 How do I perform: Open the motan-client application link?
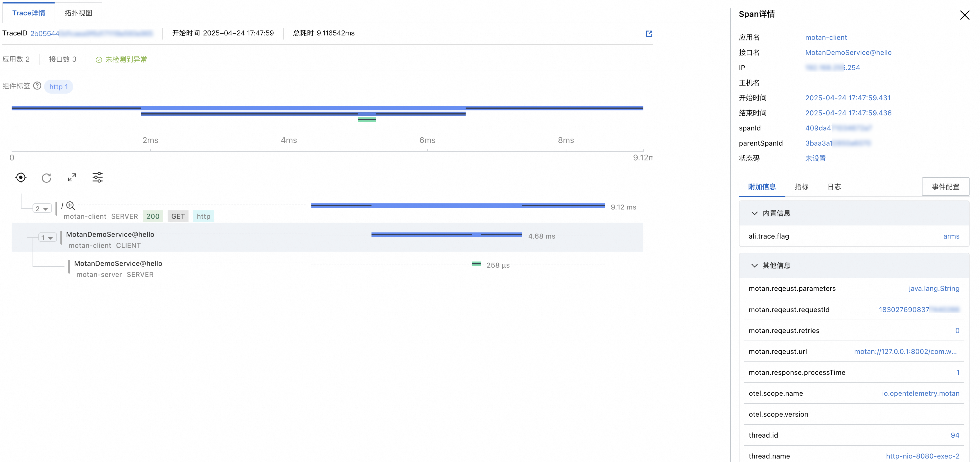826,37
